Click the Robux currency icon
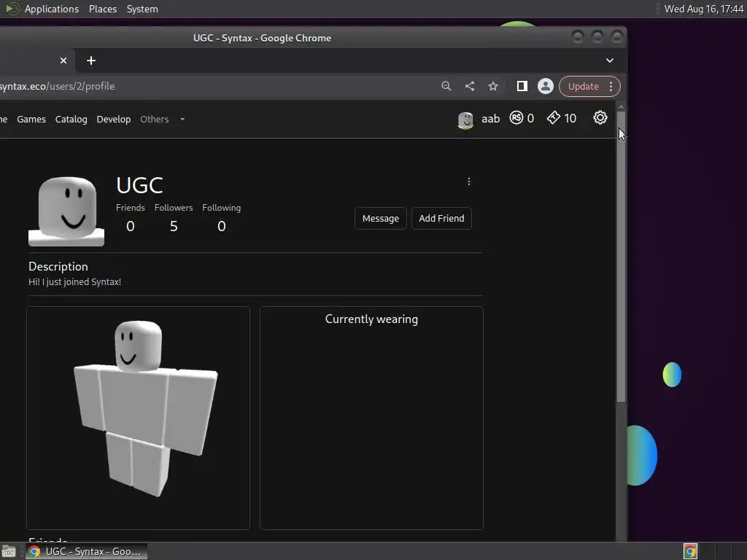The image size is (747, 560). (x=516, y=117)
